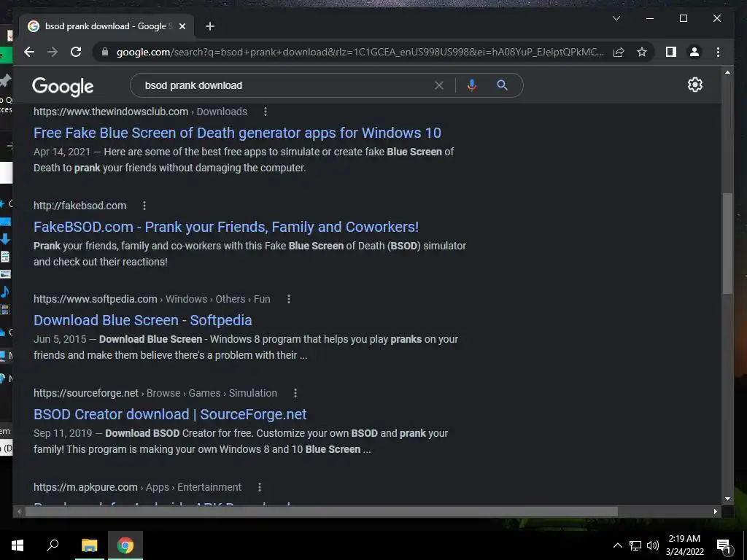Click the Apr 14, 2021 snippet text
The height and width of the screenshot is (560, 747).
pyautogui.click(x=62, y=152)
